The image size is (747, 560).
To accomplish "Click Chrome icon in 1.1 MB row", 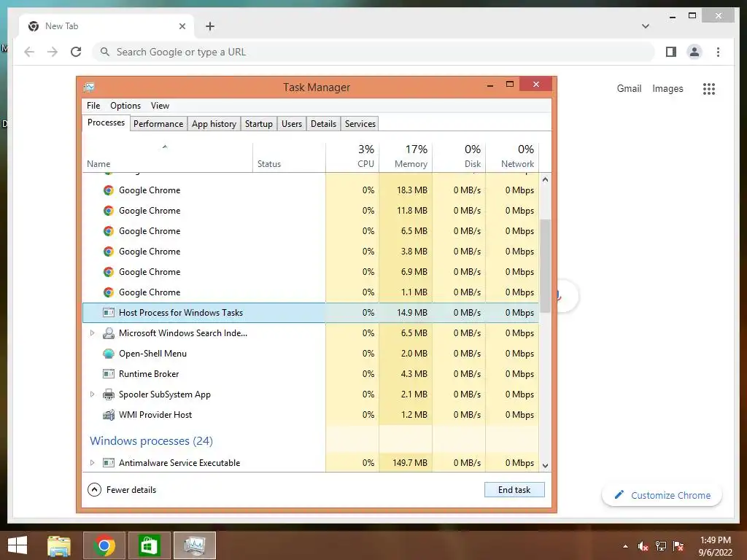I will tap(109, 292).
